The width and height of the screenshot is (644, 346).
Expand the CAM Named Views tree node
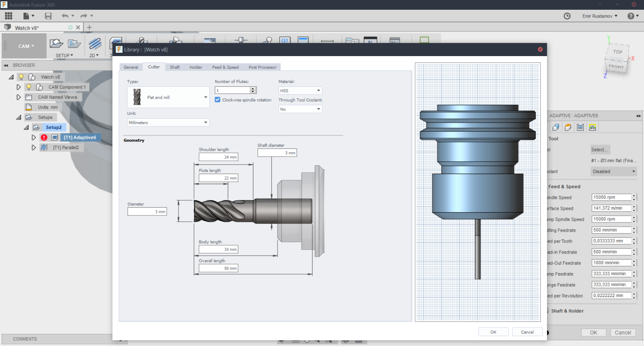click(x=19, y=97)
